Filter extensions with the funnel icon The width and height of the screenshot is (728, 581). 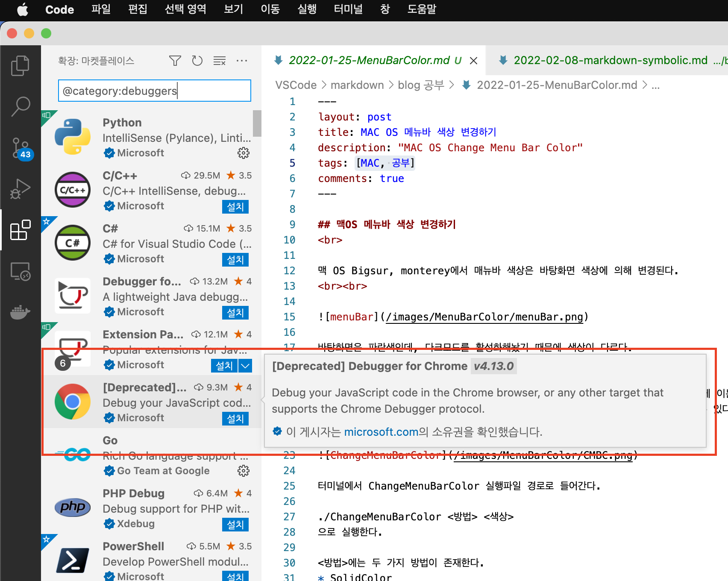[175, 61]
